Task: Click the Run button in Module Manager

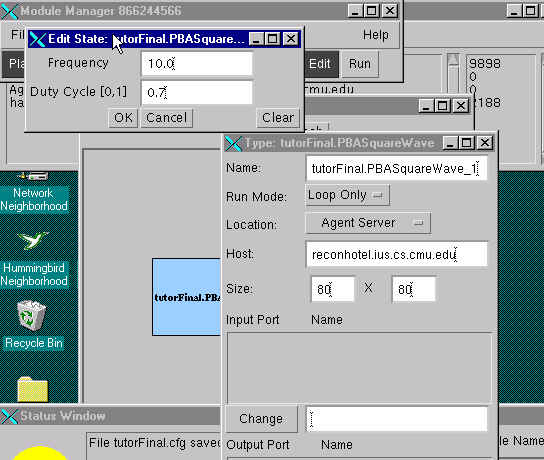Action: click(360, 64)
